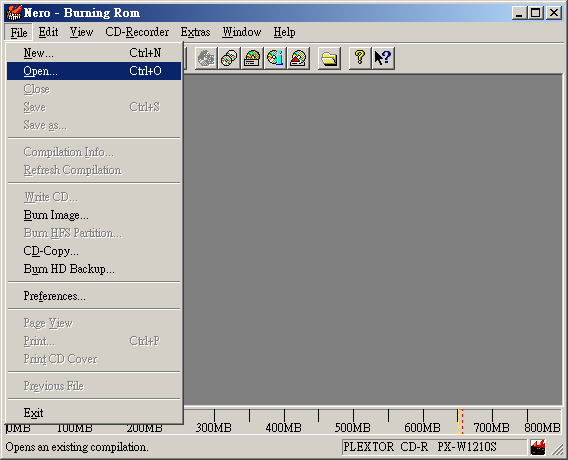Open the CD-Recorder menu

[x=137, y=32]
